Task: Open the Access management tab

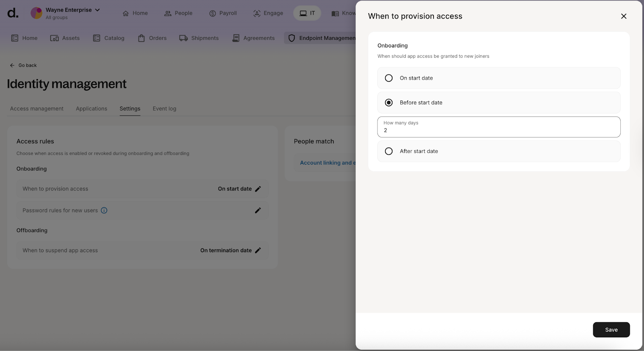Action: 37,109
